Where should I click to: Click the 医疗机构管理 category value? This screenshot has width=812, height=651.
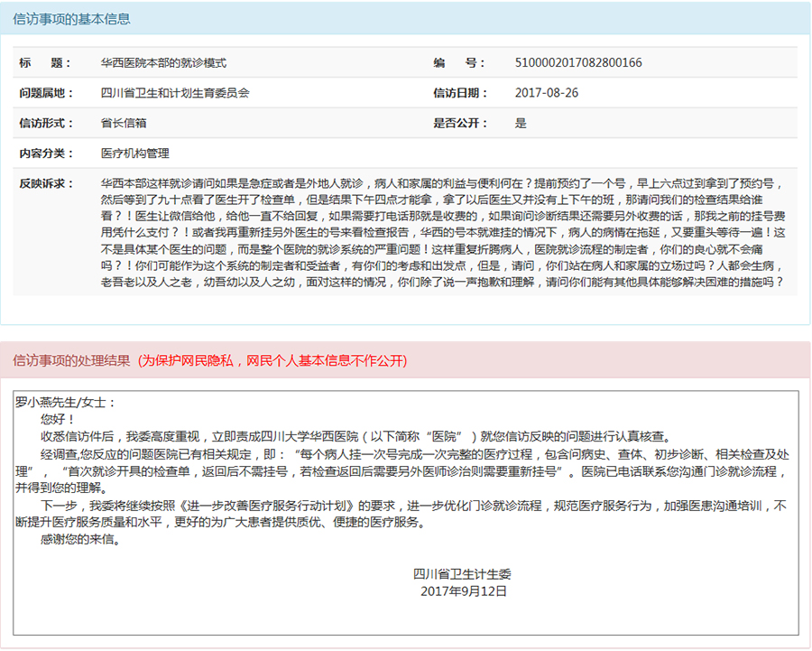pyautogui.click(x=135, y=153)
